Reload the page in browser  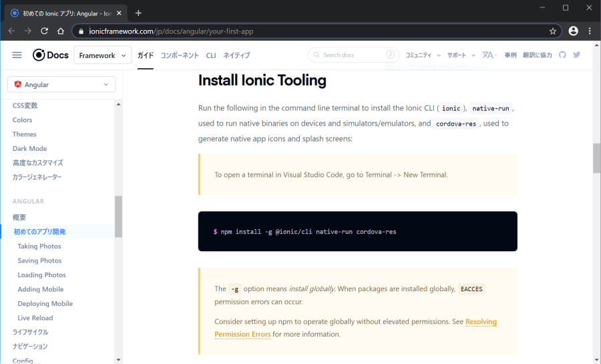(x=44, y=31)
